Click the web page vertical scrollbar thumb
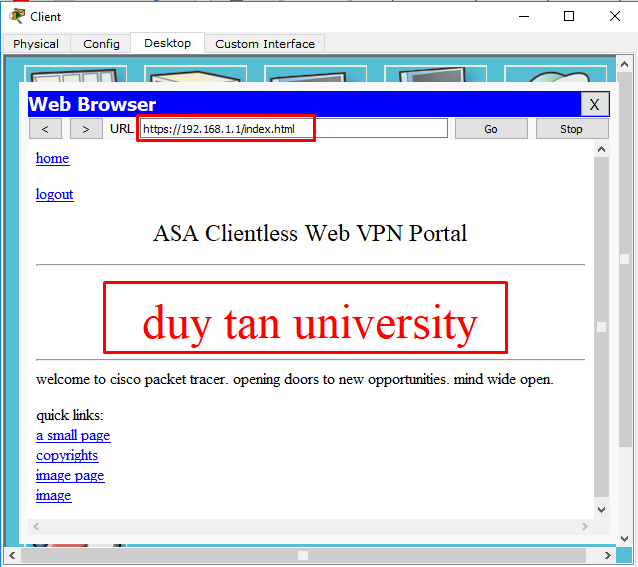The image size is (638, 567). tap(601, 327)
